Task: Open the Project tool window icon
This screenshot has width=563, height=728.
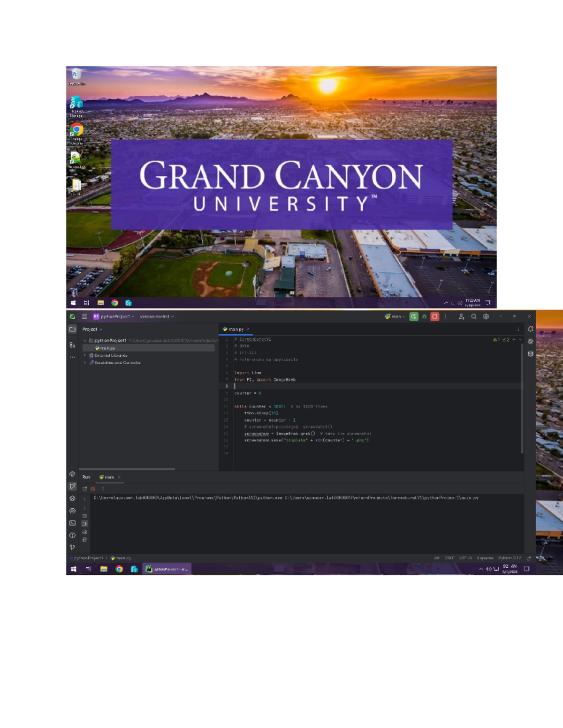Action: [x=72, y=330]
